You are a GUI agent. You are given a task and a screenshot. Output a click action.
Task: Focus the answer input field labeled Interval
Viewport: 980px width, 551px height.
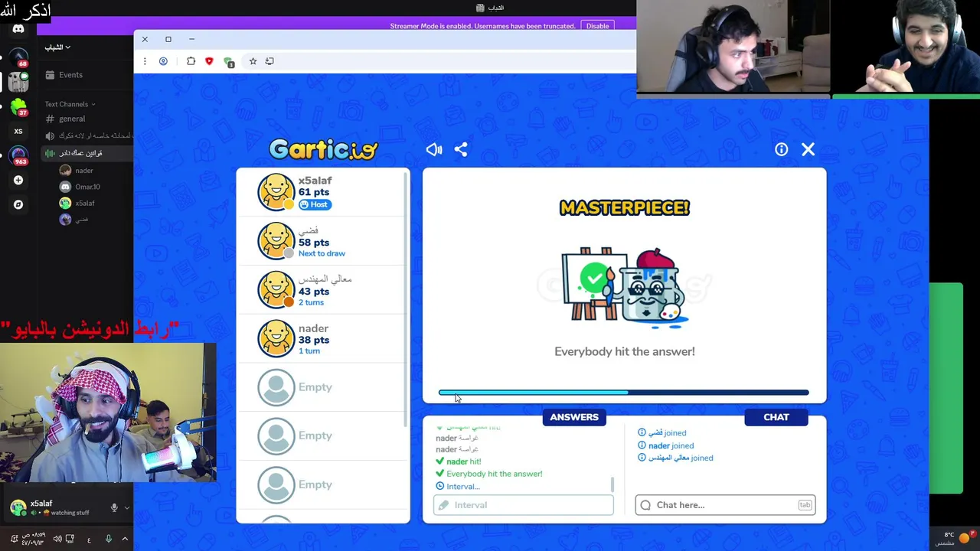point(524,505)
